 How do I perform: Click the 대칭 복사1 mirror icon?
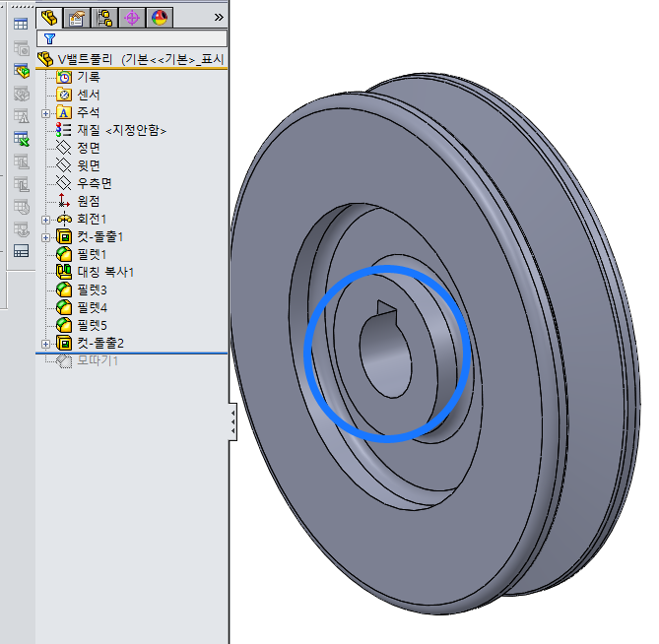(x=64, y=272)
